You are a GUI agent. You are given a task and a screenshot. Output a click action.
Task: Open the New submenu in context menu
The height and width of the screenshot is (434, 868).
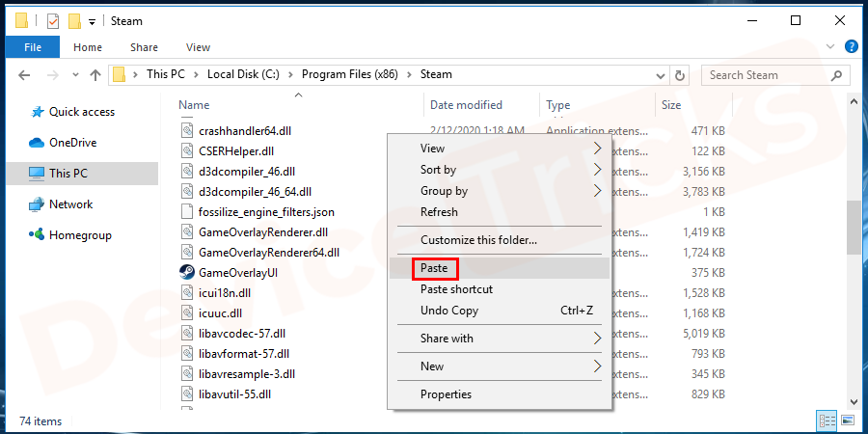[x=500, y=366]
